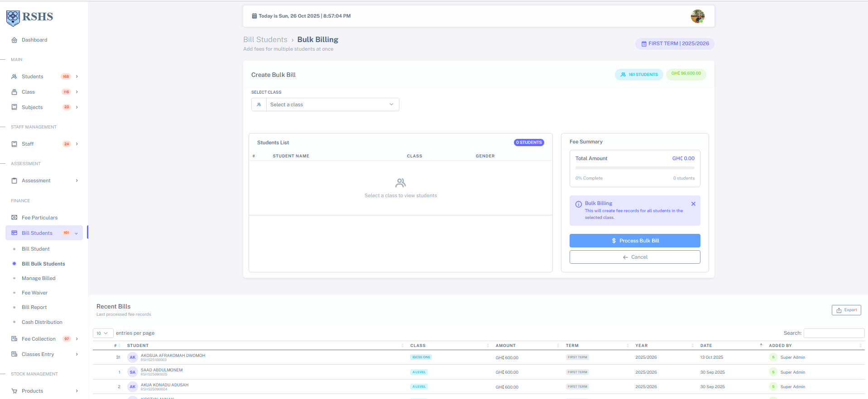This screenshot has height=399, width=868.
Task: Open the Manage Billed submenu item
Action: 38,278
